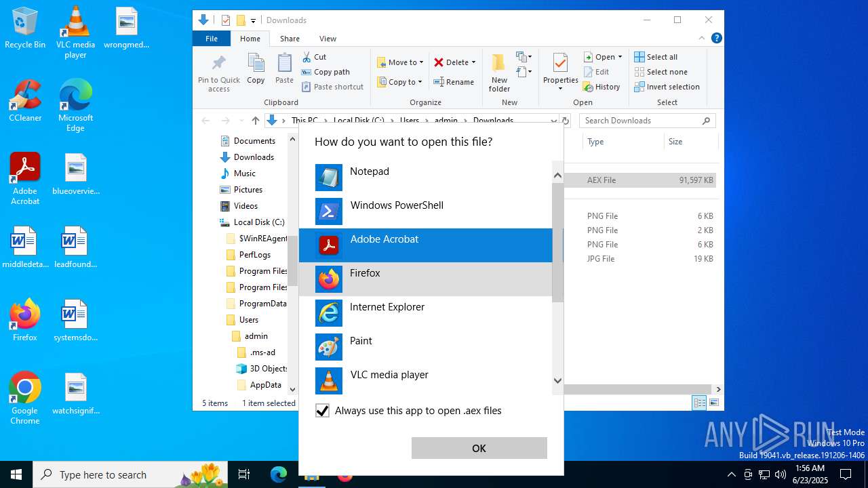868x488 pixels.
Task: Switch to the View ribbon tab
Action: click(328, 39)
